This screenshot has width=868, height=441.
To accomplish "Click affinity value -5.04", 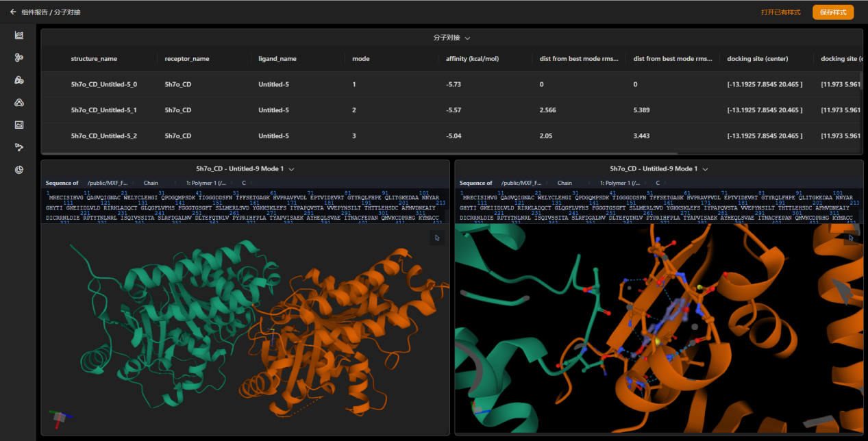I will pos(453,136).
